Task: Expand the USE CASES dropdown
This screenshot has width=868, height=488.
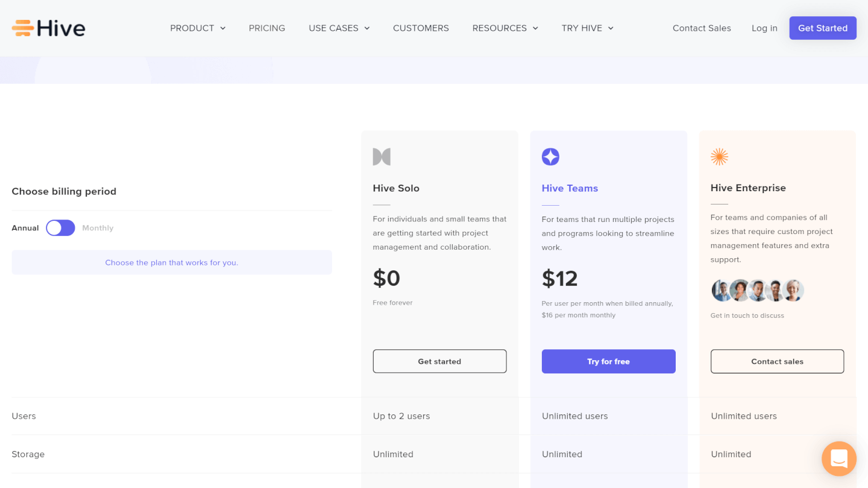Action: coord(339,28)
